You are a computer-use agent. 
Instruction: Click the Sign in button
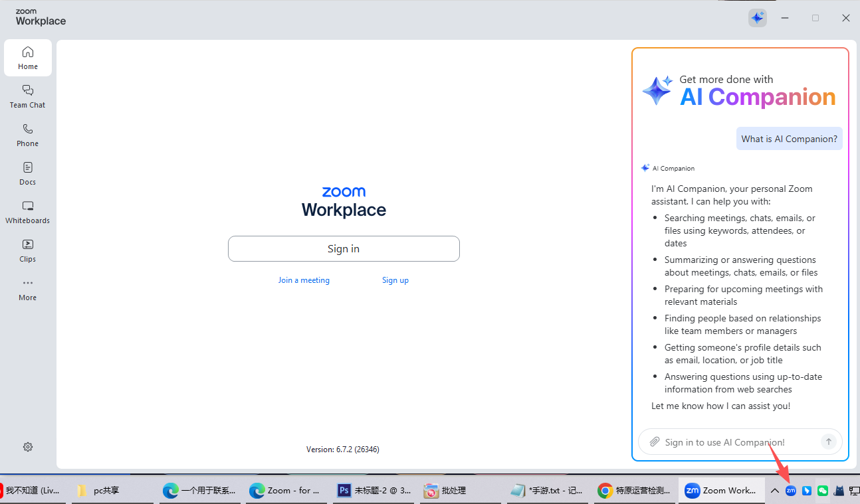coord(344,249)
